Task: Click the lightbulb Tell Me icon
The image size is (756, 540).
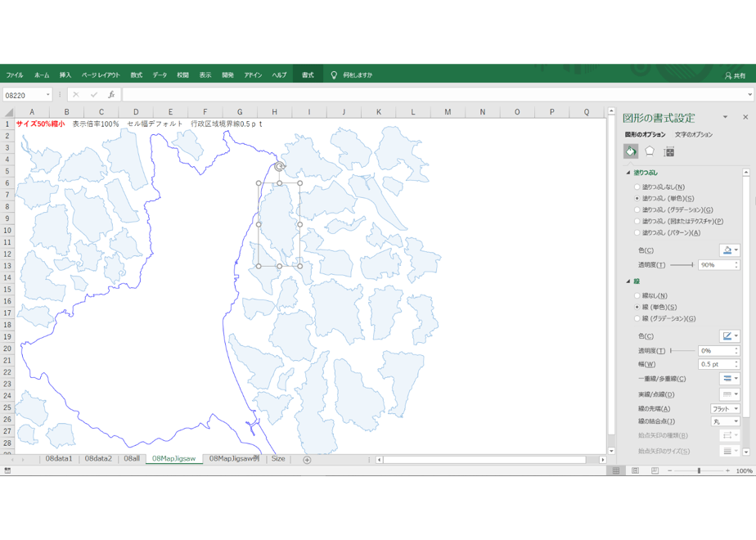Action: [334, 74]
